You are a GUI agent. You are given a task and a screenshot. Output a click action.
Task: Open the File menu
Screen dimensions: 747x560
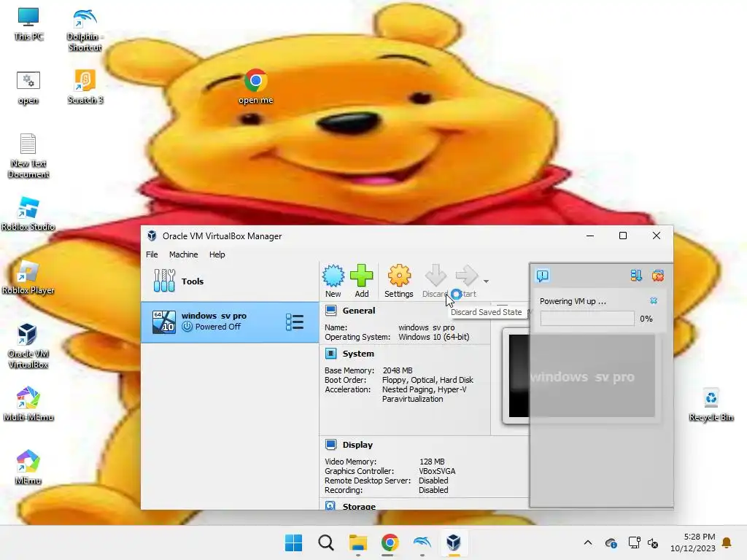(x=152, y=254)
